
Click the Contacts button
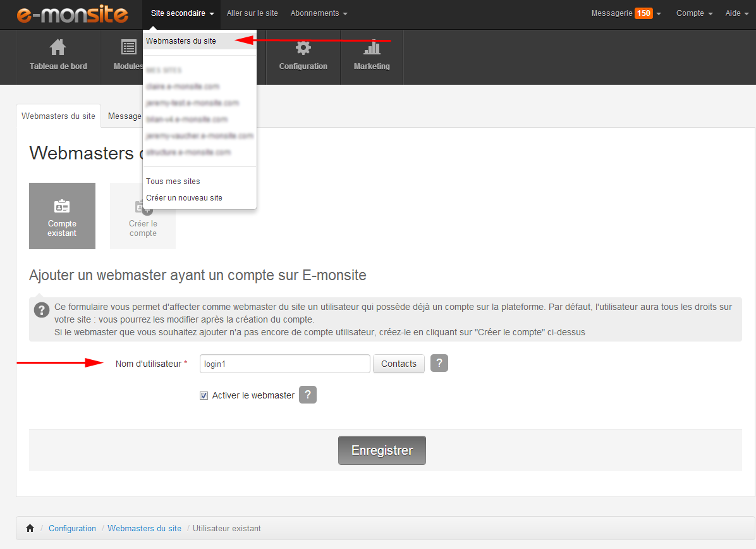399,364
